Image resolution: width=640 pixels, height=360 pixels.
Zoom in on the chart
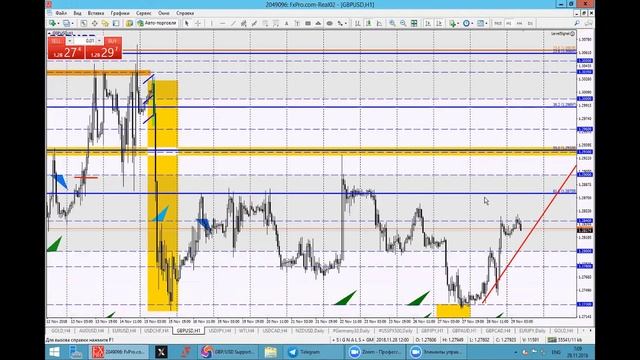[x=392, y=23]
